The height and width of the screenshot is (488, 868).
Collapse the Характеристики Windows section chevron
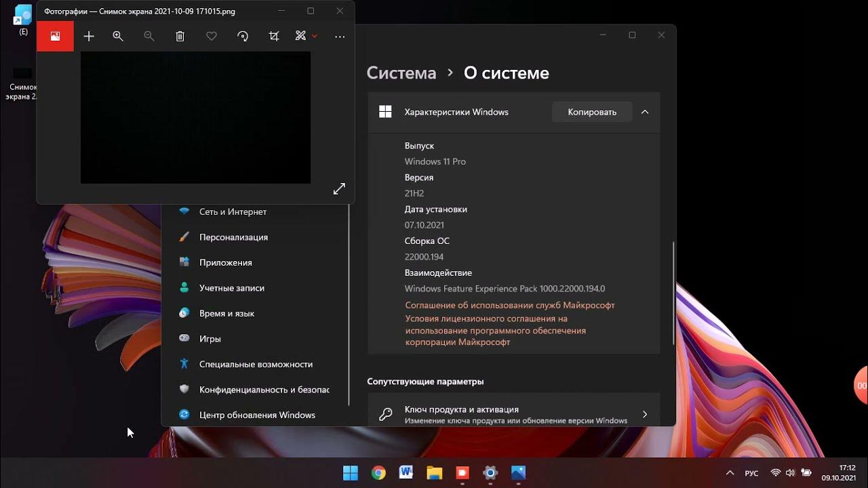point(645,112)
